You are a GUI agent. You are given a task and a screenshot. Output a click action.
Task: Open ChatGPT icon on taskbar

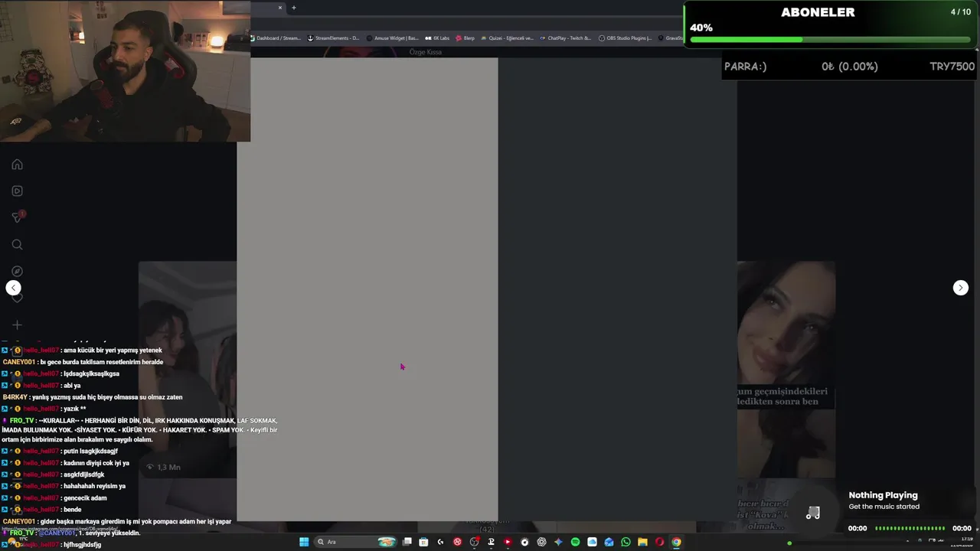click(x=541, y=542)
